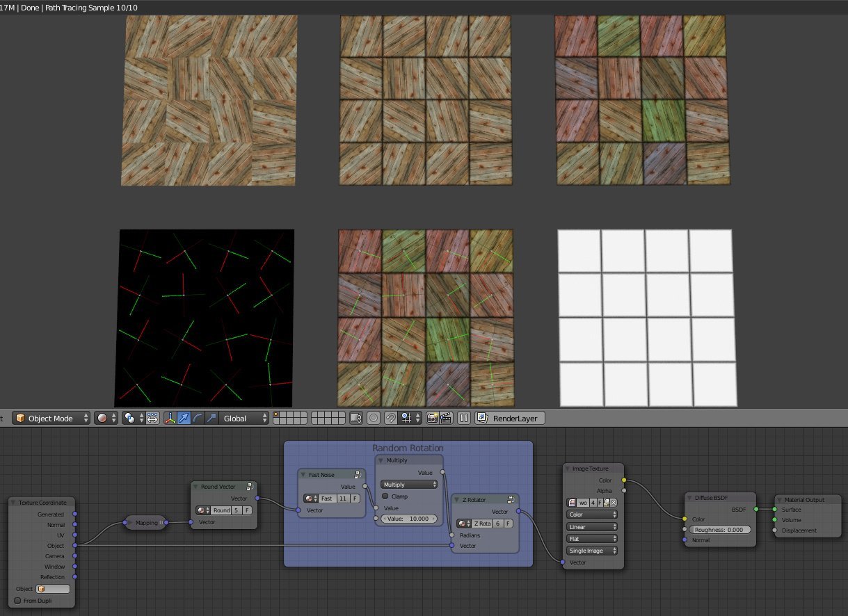Open the Object Mode dropdown

pyautogui.click(x=51, y=419)
